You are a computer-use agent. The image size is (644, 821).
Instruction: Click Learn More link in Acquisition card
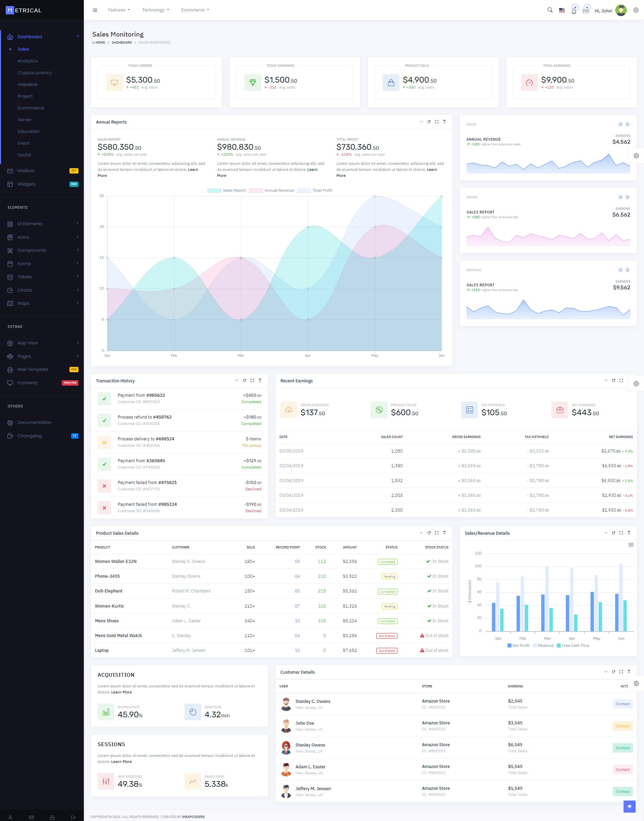click(121, 692)
